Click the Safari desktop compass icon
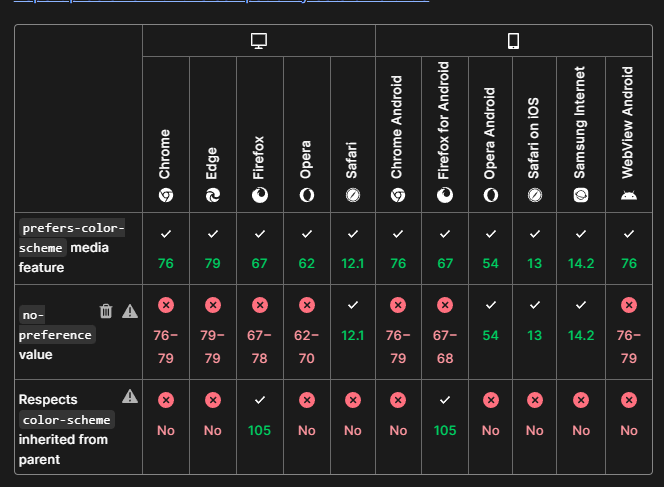The image size is (664, 487). (352, 196)
